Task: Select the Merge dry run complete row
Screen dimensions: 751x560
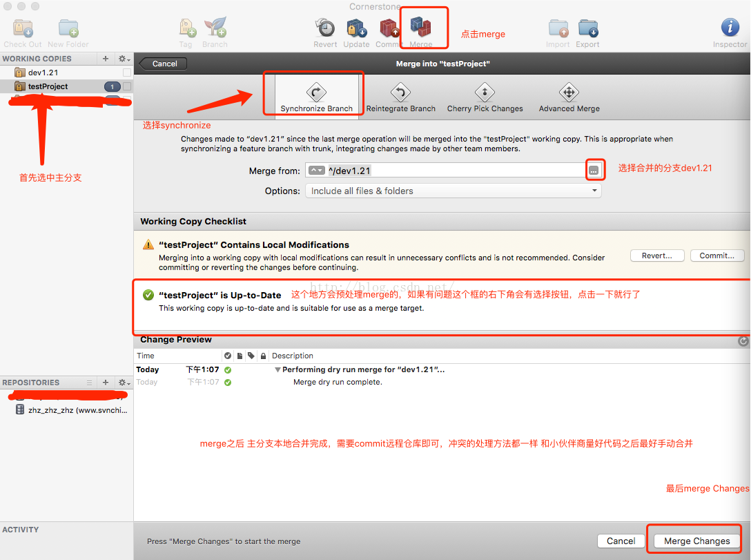Action: point(442,382)
